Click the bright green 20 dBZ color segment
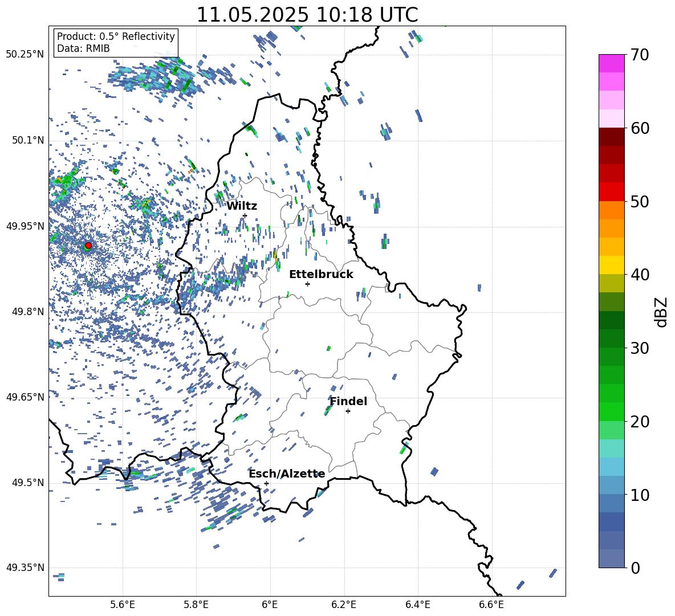 coord(611,412)
